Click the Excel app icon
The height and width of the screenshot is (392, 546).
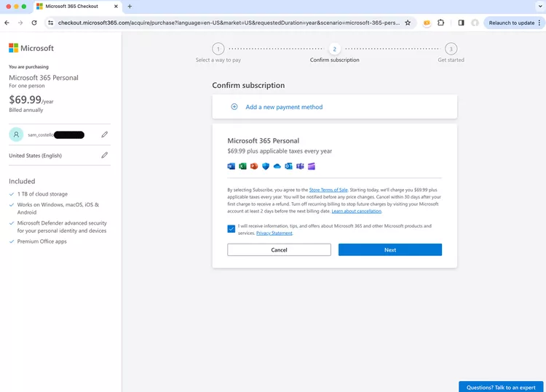pyautogui.click(x=242, y=167)
